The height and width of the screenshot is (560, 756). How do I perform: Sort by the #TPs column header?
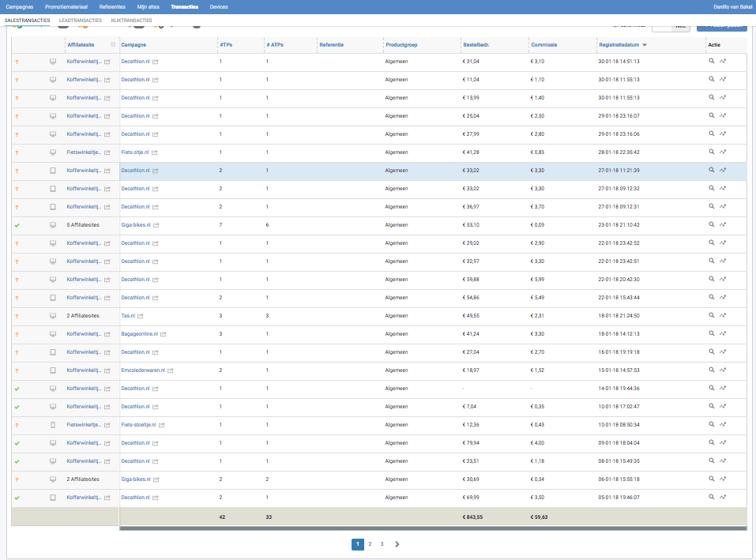[226, 45]
